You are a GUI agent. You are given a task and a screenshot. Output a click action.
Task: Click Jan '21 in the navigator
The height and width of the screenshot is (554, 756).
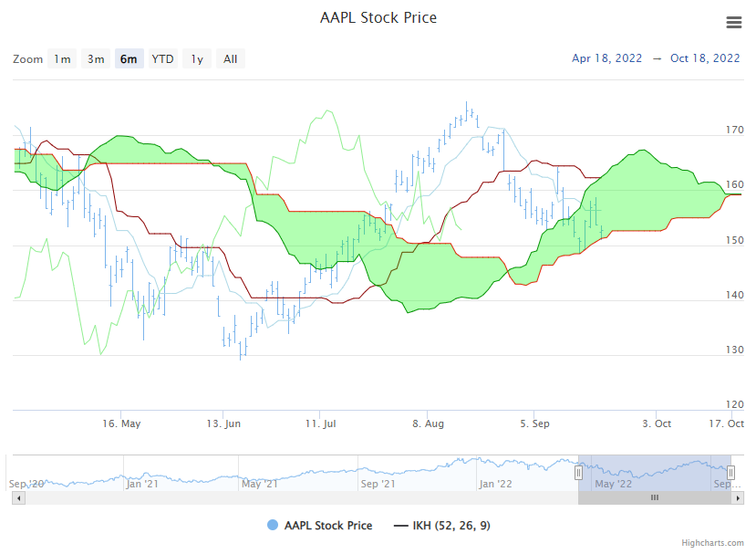142,484
